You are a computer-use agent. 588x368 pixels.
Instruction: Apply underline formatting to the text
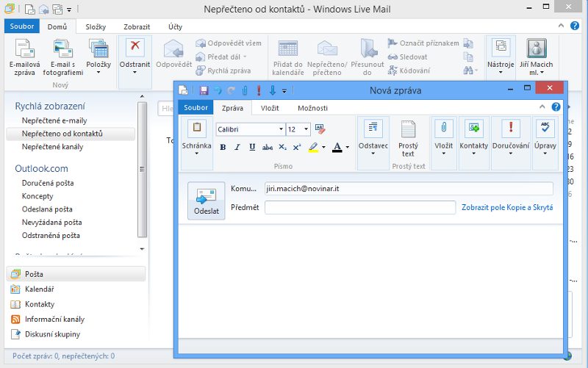[252, 147]
